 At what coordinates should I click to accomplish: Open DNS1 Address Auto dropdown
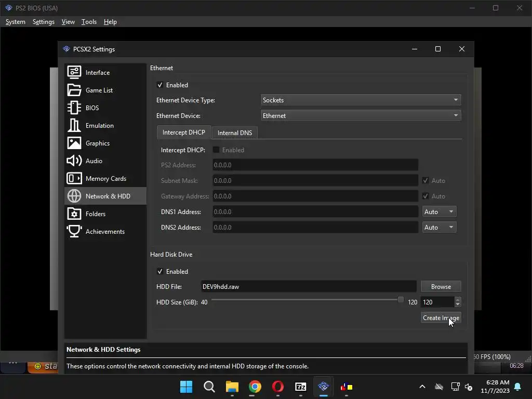439,211
